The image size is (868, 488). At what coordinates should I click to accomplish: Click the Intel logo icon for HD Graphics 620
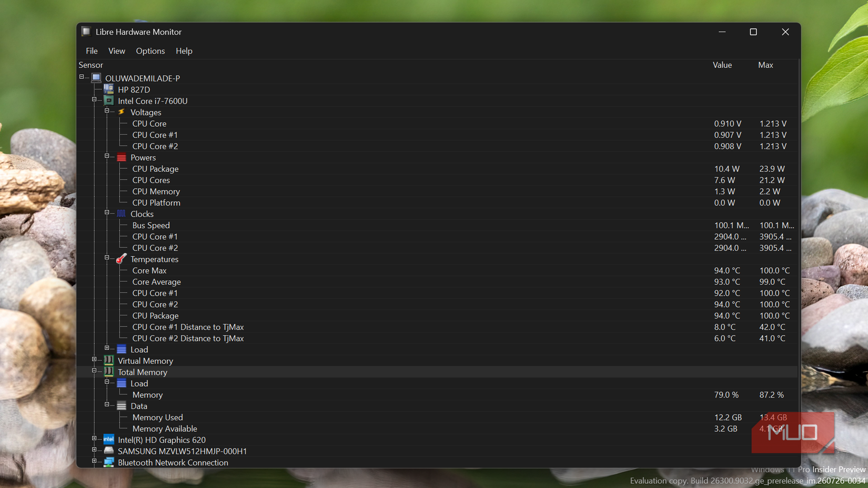pyautogui.click(x=109, y=439)
